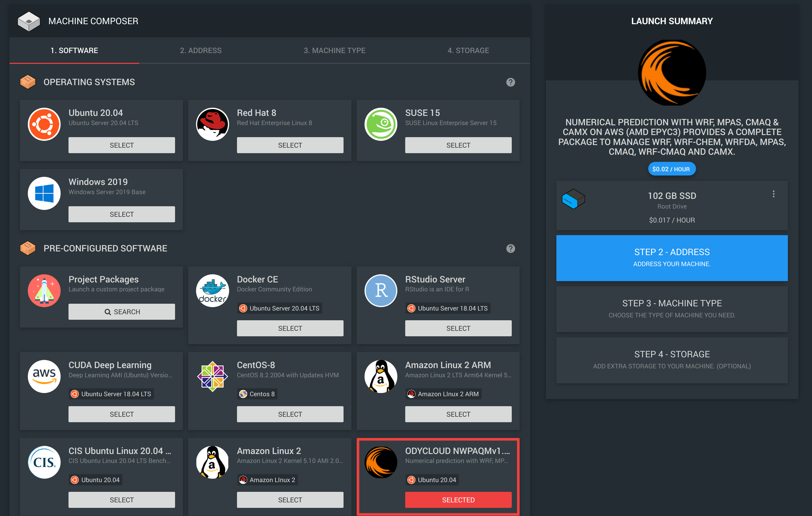Click the Red Hat 8 logo icon
Screen dimensions: 812x516
pyautogui.click(x=212, y=124)
